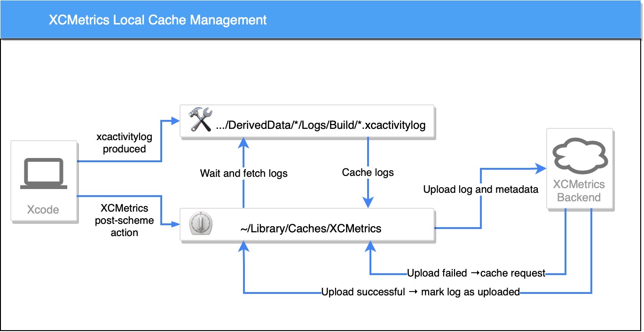This screenshot has width=644, height=332.
Task: Select the 'Upload failed → cache request' label
Action: tap(476, 273)
